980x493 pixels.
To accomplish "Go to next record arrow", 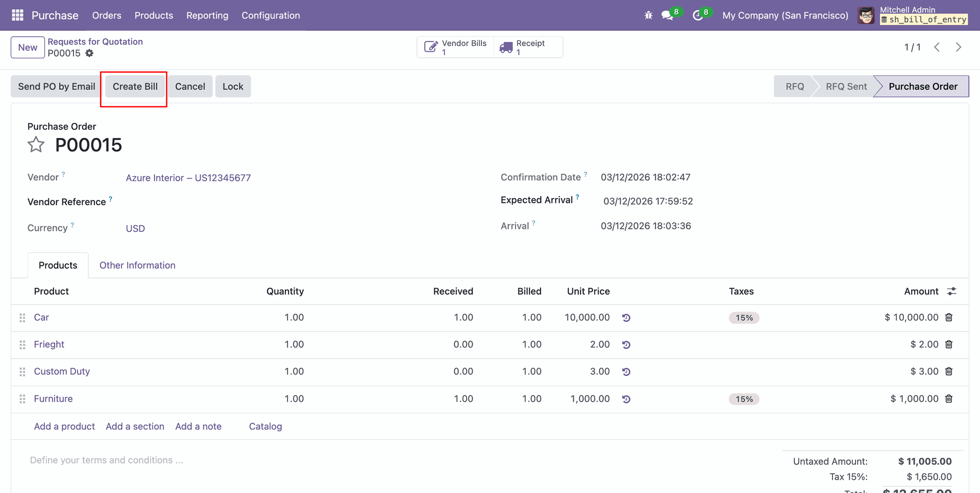I will (958, 47).
